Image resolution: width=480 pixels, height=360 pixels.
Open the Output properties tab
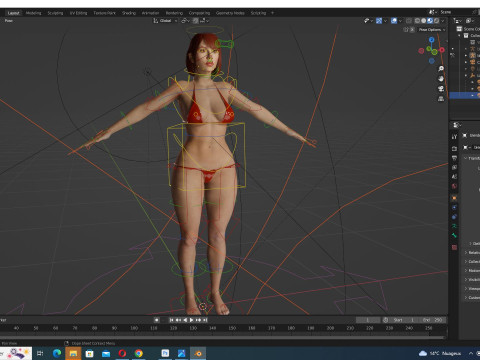(x=454, y=158)
